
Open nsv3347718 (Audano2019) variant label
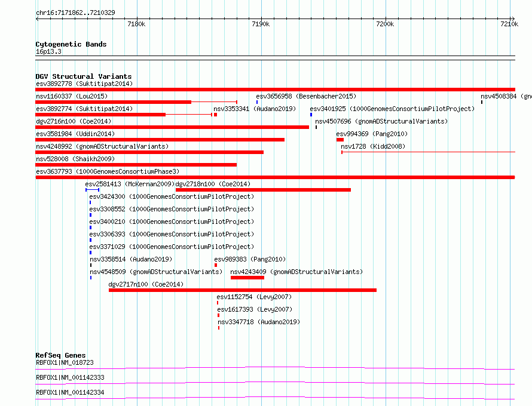[259, 322]
